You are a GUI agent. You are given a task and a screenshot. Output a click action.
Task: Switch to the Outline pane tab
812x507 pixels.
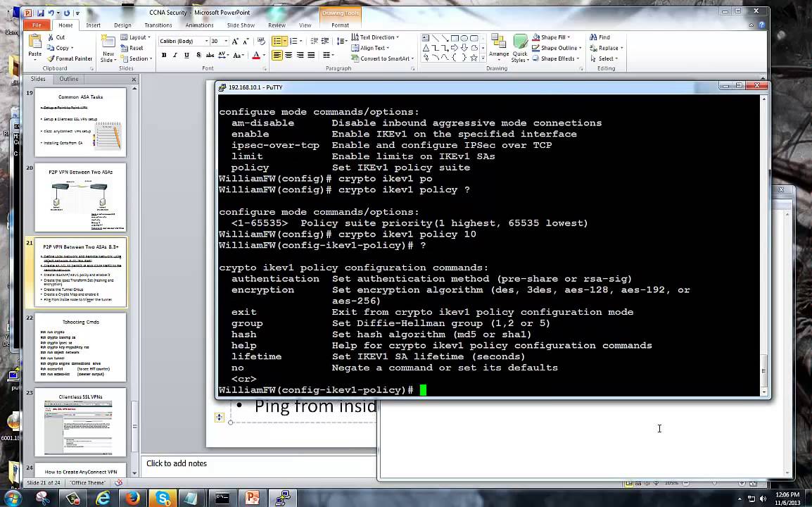coord(69,79)
